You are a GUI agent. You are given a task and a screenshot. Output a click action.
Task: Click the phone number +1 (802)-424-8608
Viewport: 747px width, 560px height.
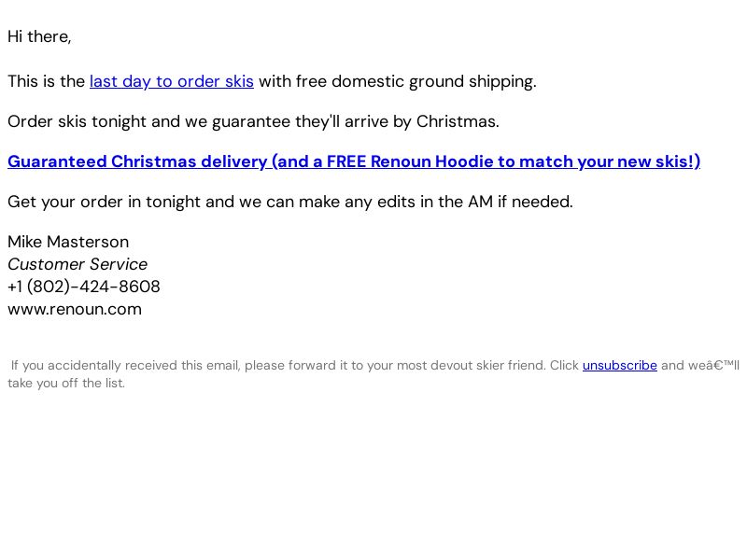coord(84,287)
